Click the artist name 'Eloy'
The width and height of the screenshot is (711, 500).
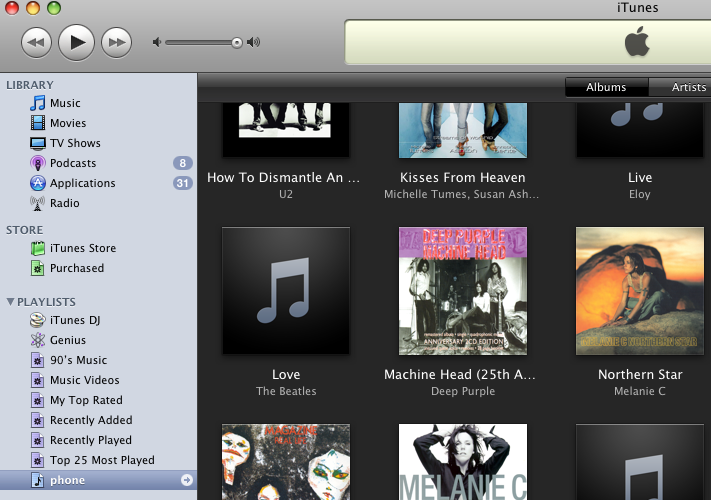pyautogui.click(x=640, y=194)
